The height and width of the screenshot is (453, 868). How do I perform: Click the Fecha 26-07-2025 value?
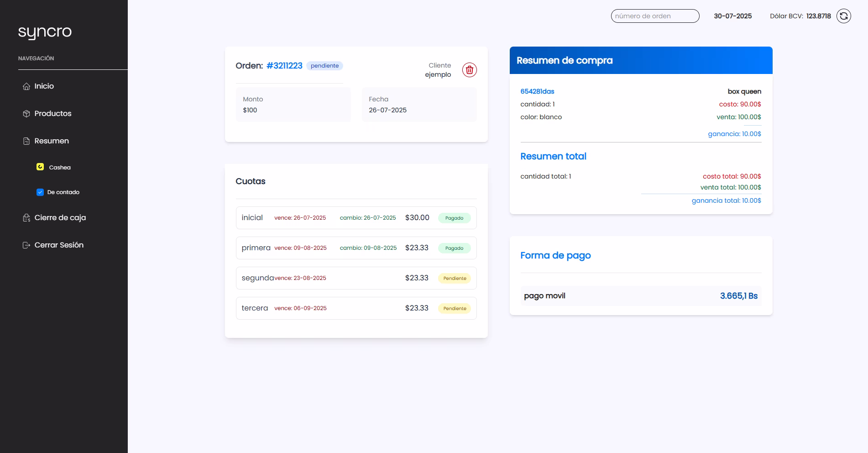point(388,110)
